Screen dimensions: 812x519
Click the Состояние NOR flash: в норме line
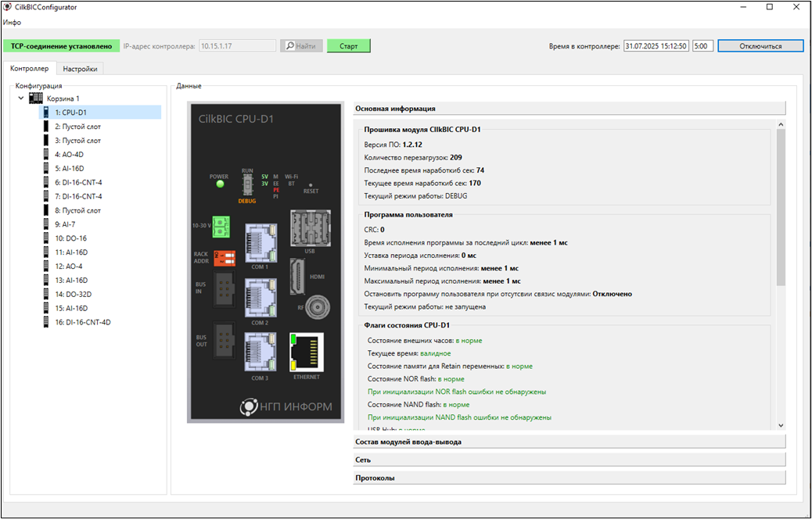[416, 379]
